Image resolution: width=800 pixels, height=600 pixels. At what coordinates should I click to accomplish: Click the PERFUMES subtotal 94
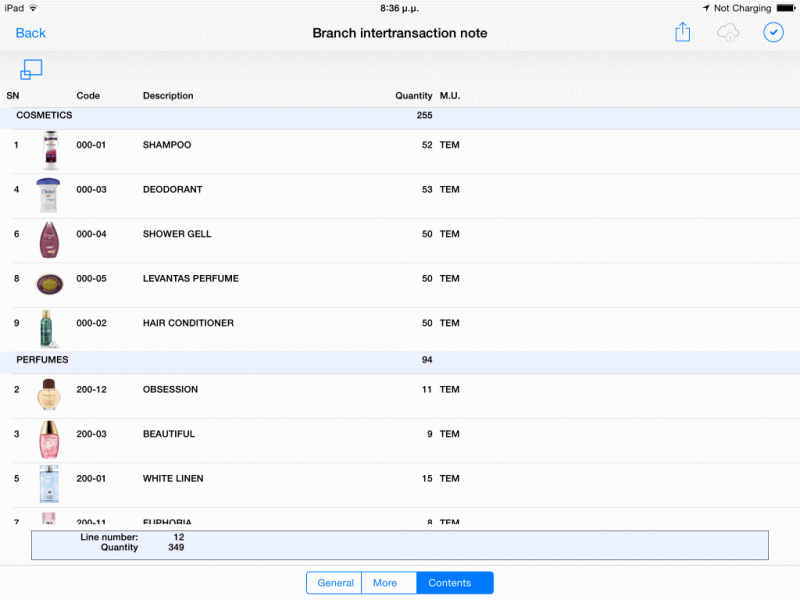tap(427, 360)
